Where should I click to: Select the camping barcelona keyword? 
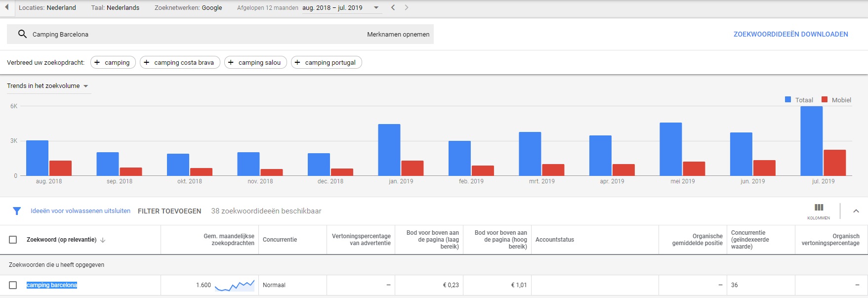click(52, 285)
